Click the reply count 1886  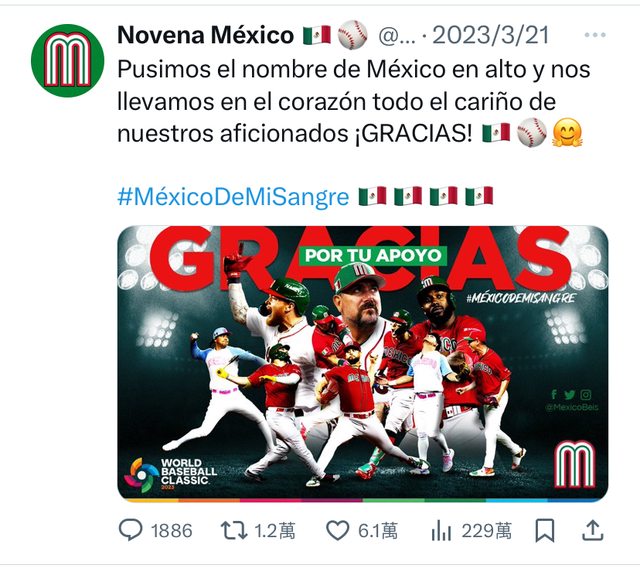tap(171, 531)
